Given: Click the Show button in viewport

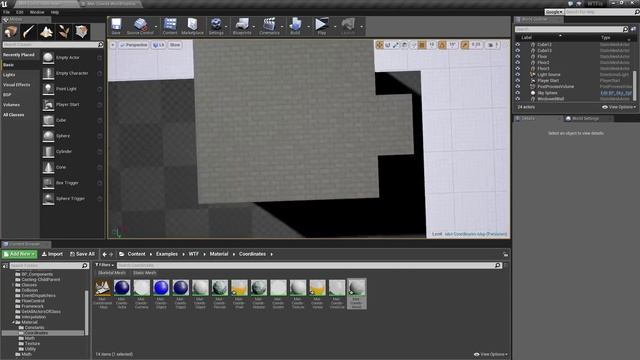Looking at the screenshot, I should 175,45.
